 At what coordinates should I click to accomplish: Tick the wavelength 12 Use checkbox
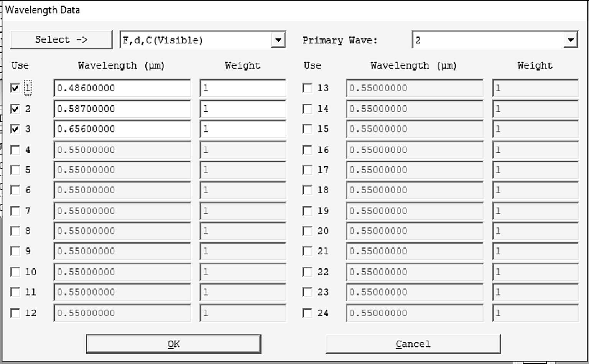tap(15, 313)
